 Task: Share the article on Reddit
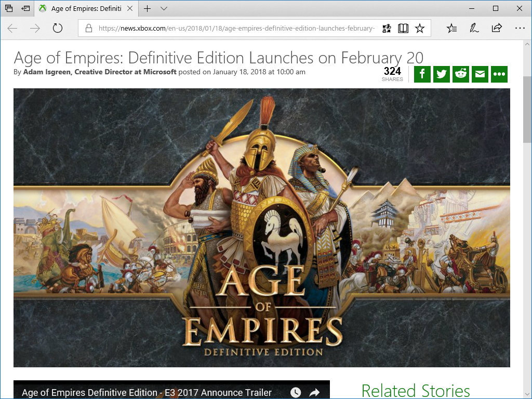coord(461,74)
